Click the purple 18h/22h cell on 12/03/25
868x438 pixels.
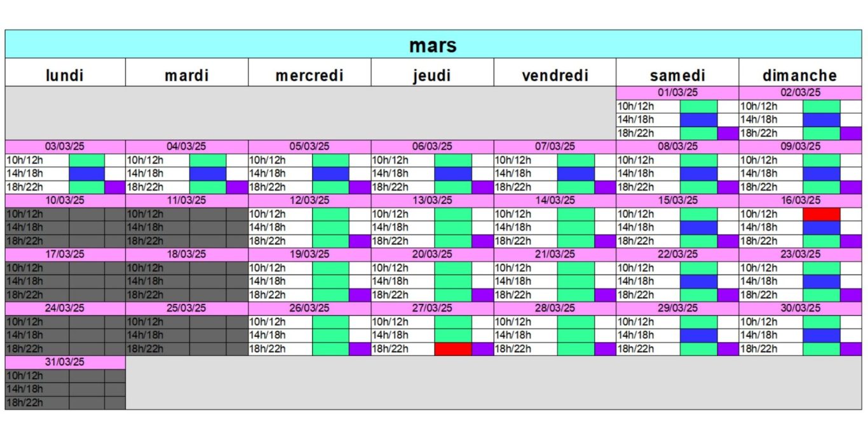[360, 241]
